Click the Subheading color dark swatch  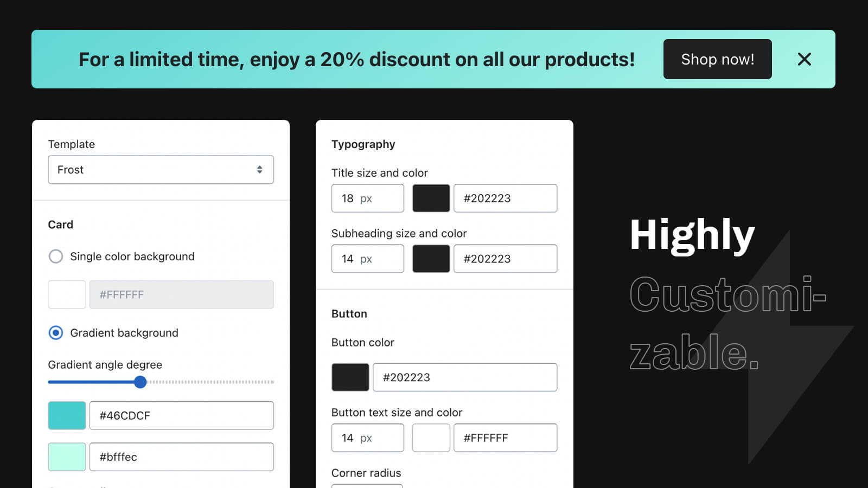pyautogui.click(x=431, y=259)
